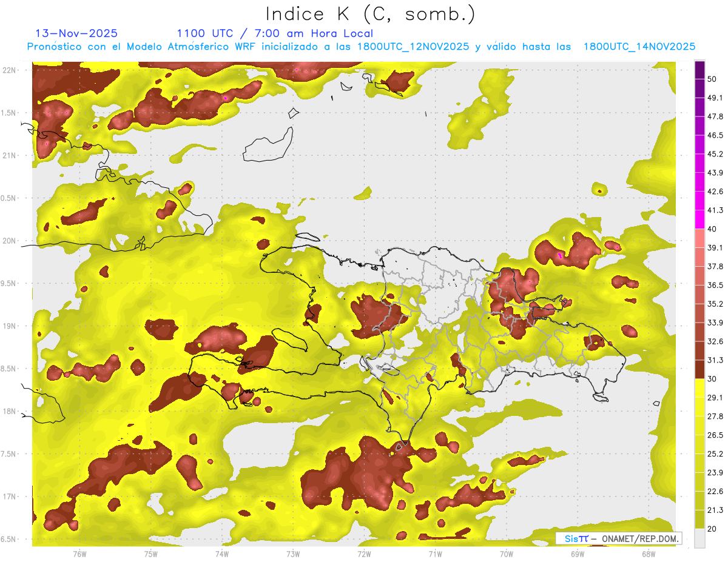
Task: Click the color scale value "47.8"
Action: [715, 116]
